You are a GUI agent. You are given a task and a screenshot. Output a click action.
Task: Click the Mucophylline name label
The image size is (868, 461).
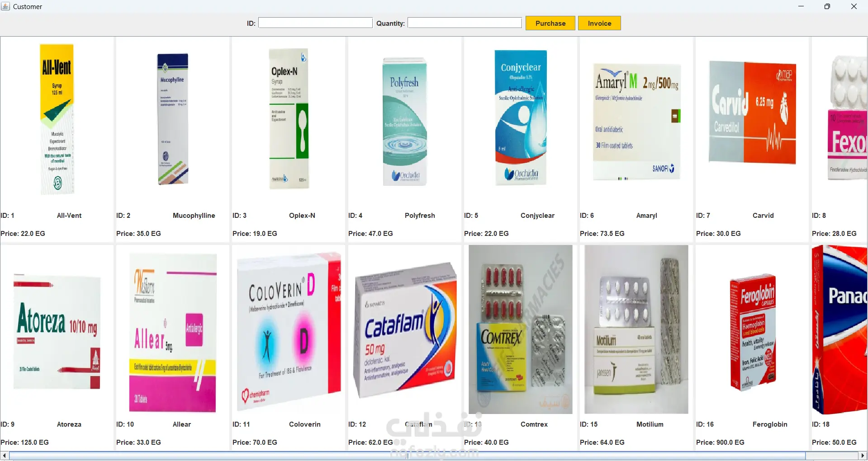194,216
